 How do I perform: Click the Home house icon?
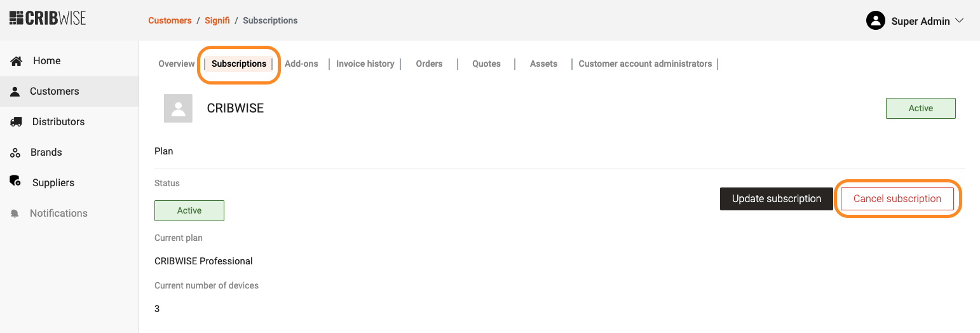(x=17, y=61)
